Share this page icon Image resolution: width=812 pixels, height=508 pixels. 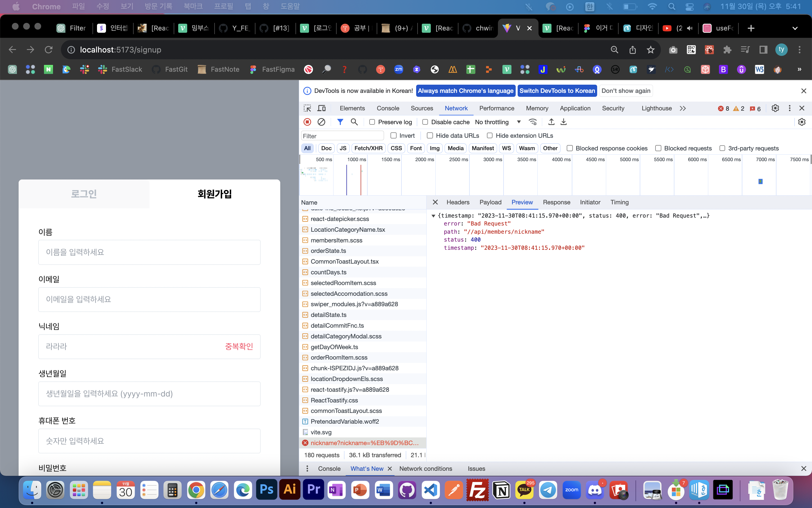point(632,50)
